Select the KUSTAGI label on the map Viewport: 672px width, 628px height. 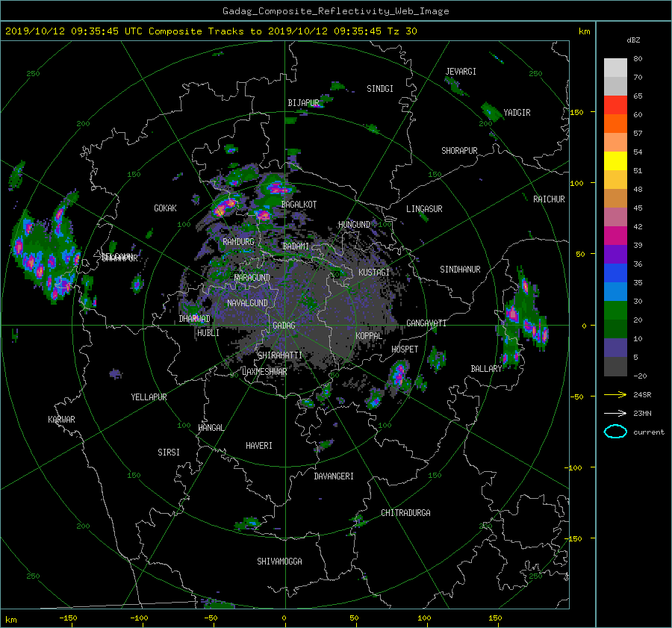(374, 273)
